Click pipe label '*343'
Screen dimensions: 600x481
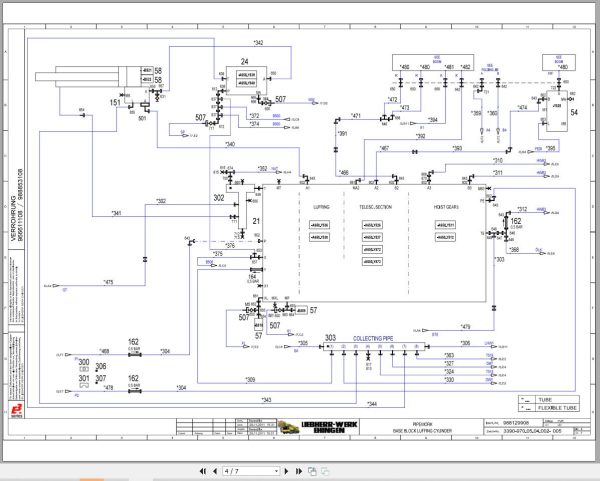pos(266,399)
